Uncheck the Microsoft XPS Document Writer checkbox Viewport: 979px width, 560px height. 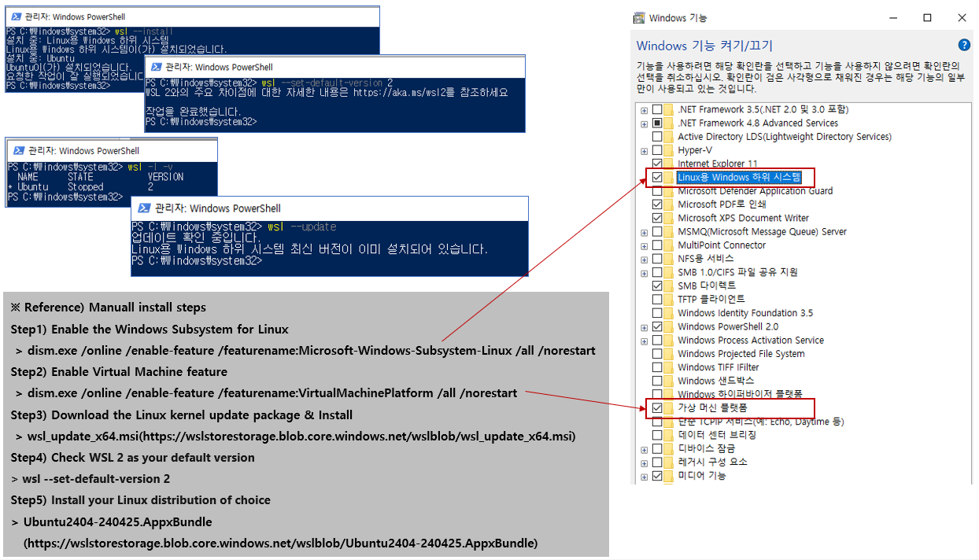click(x=657, y=218)
